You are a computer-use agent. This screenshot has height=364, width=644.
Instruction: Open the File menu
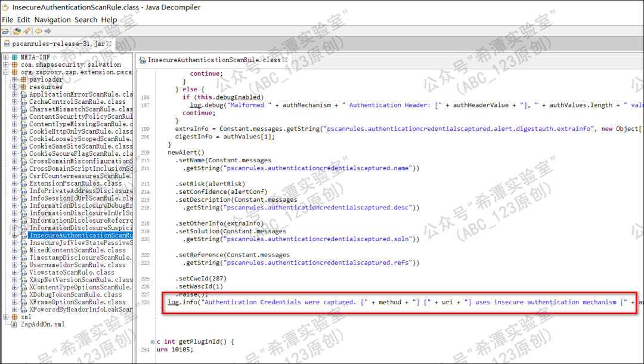click(x=7, y=20)
